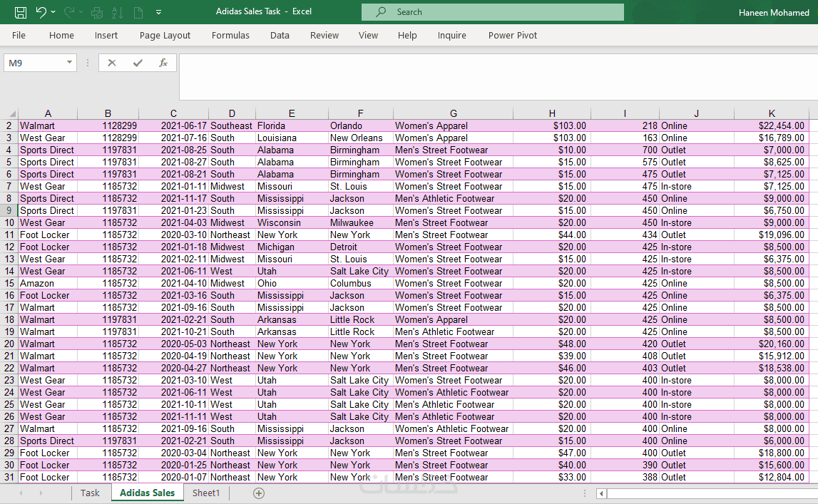Select column G header
This screenshot has height=504, width=818.
pyautogui.click(x=454, y=113)
